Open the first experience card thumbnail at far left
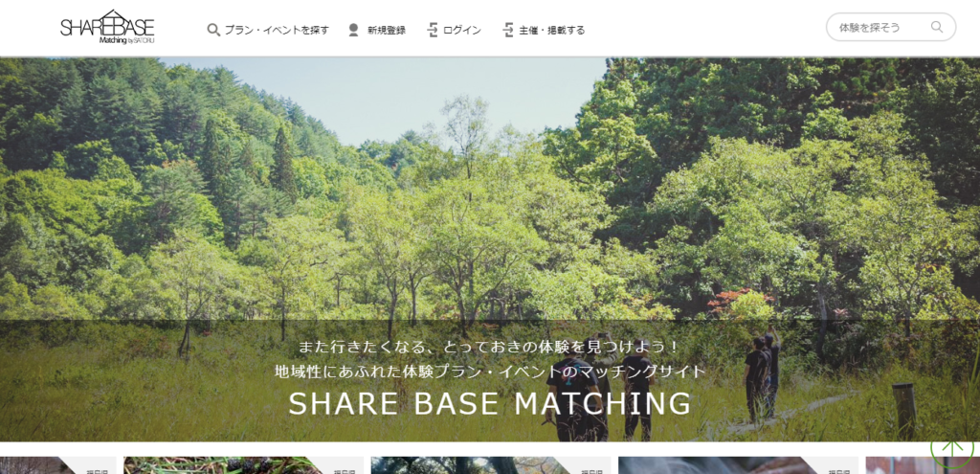 click(x=58, y=465)
